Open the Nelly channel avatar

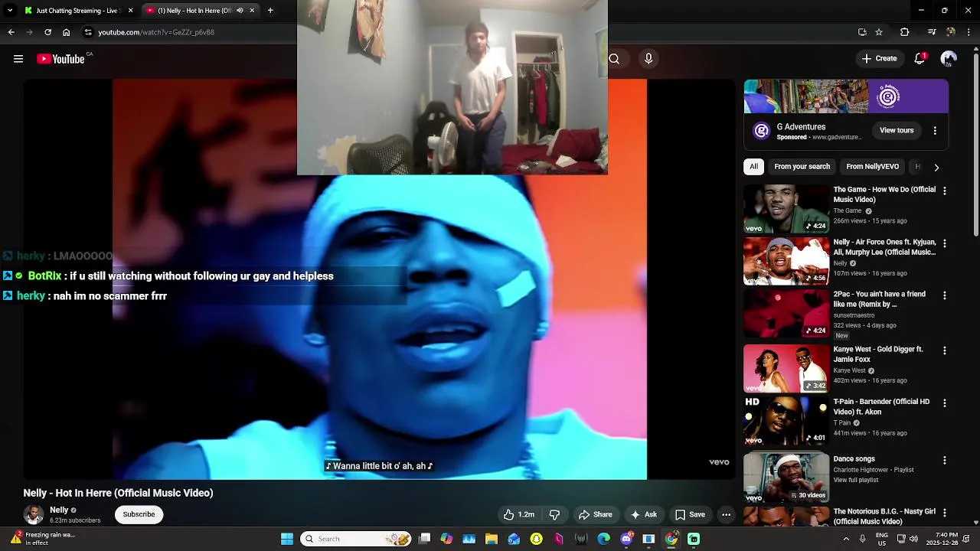[33, 514]
